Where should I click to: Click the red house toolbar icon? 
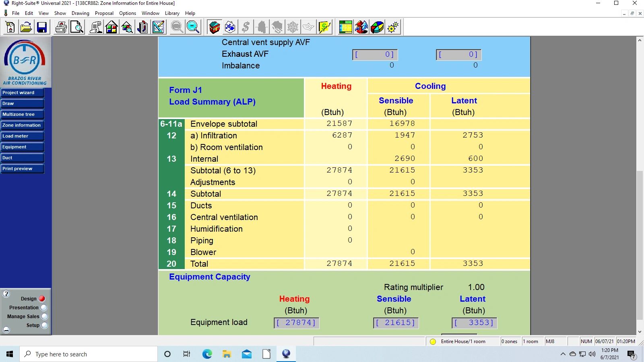coord(215,27)
